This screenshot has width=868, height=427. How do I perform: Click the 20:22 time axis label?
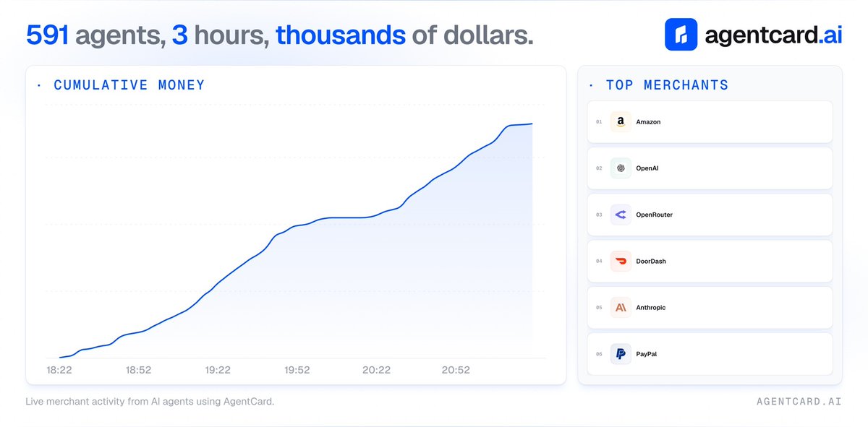click(377, 370)
